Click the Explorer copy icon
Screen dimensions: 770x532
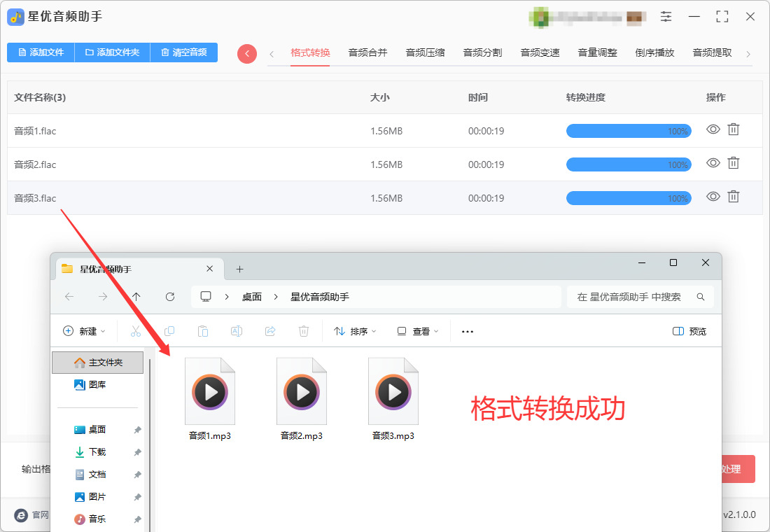169,332
